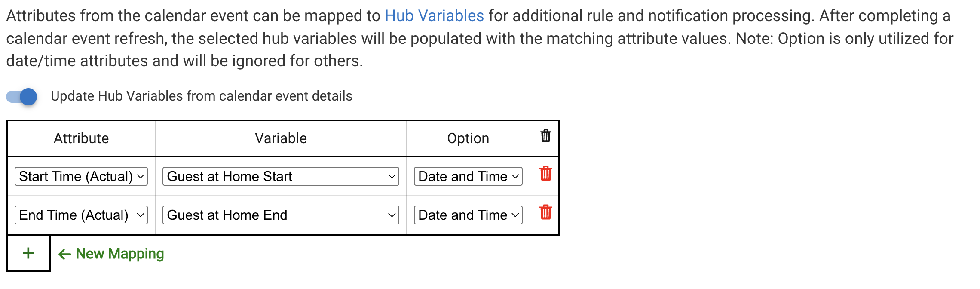Open the Hub Variables link
The height and width of the screenshot is (289, 980).
[434, 16]
